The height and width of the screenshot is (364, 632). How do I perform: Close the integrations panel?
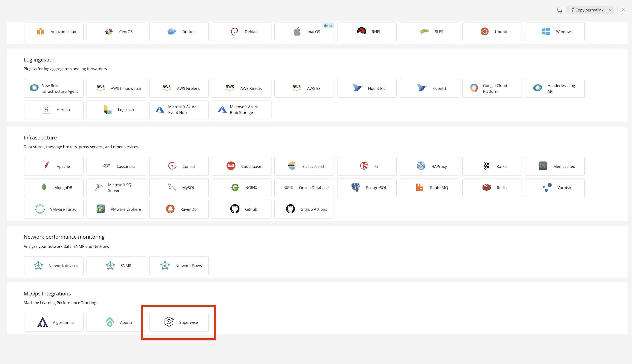(623, 10)
